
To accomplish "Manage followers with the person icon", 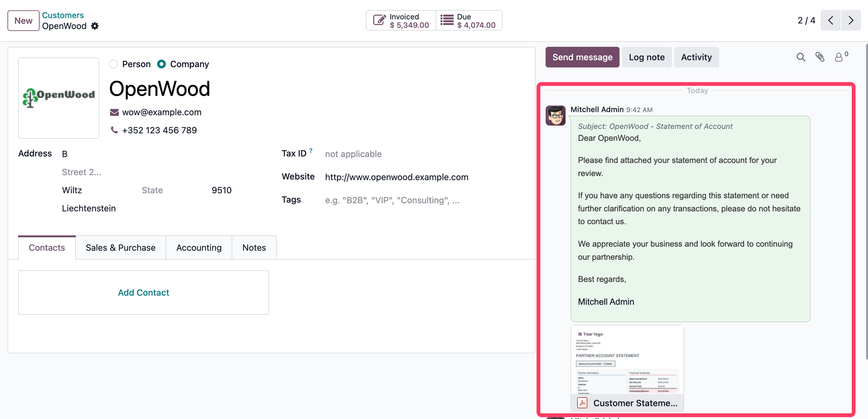I will click(x=840, y=57).
